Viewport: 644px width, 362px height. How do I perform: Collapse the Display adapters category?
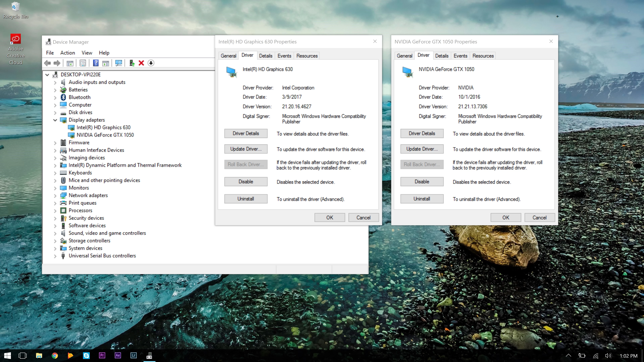(55, 120)
